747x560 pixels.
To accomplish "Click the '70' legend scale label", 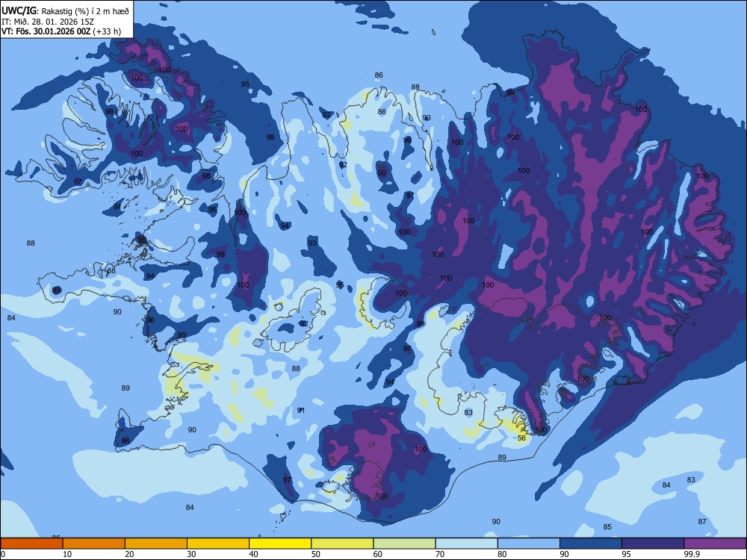I will [x=440, y=554].
